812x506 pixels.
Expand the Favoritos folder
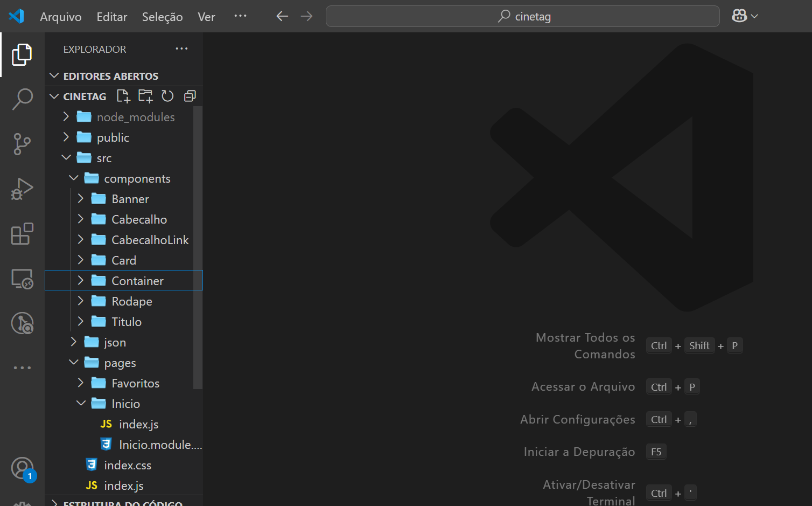point(119,383)
